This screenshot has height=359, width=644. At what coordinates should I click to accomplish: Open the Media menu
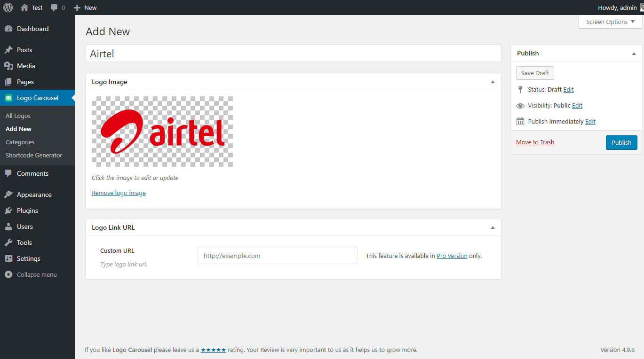26,66
